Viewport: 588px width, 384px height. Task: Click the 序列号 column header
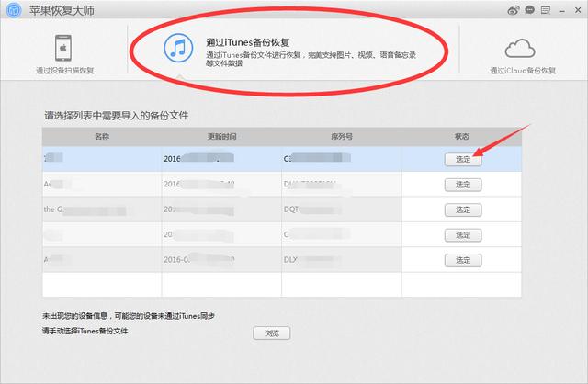342,136
